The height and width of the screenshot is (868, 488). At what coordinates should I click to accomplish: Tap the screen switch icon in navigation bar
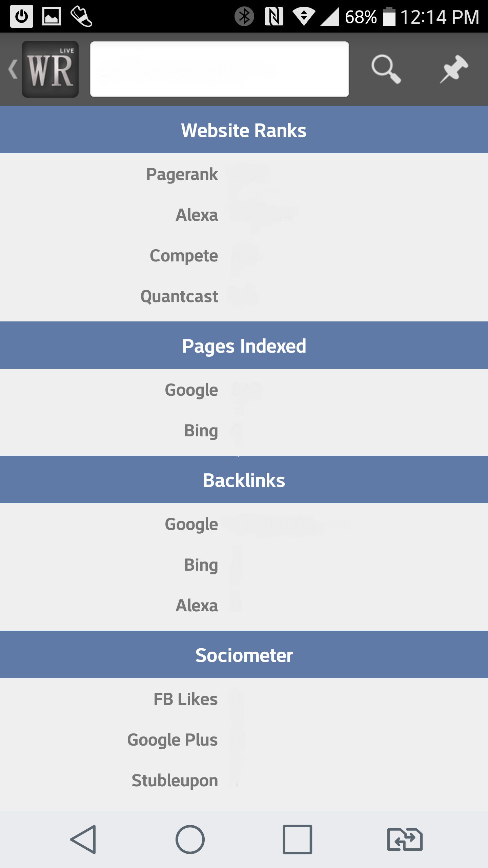click(x=405, y=840)
